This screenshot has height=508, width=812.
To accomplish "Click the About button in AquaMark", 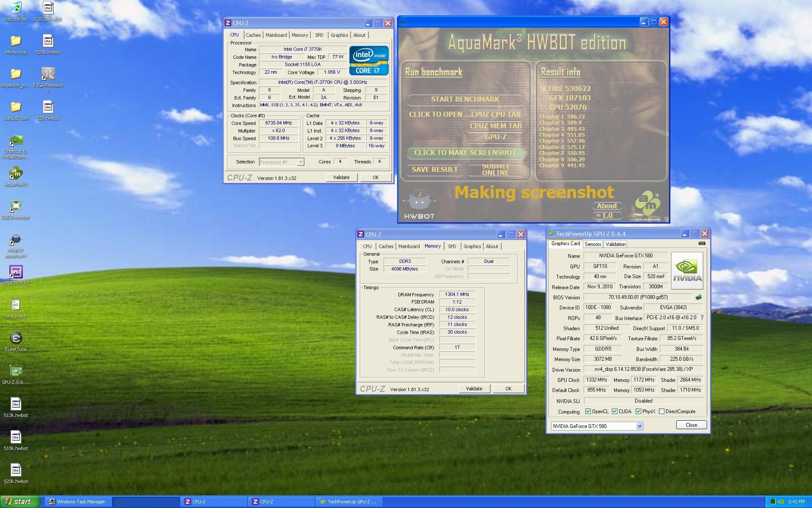I will 607,206.
